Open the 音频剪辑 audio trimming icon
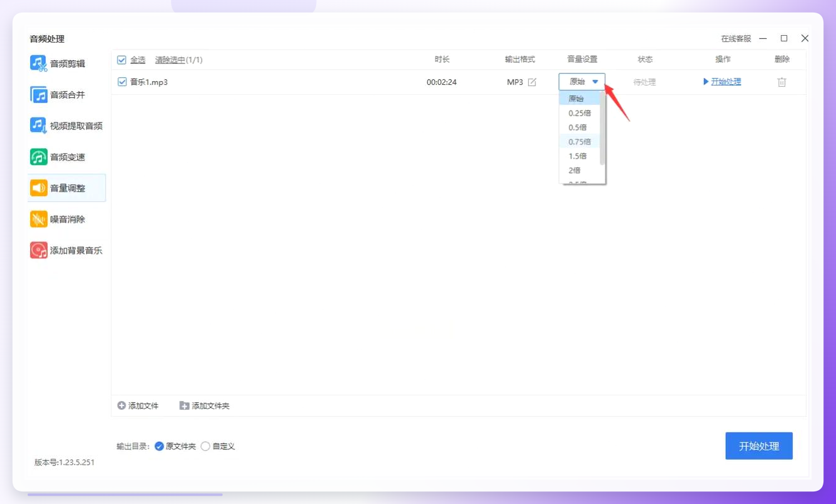This screenshot has width=836, height=504. [38, 63]
